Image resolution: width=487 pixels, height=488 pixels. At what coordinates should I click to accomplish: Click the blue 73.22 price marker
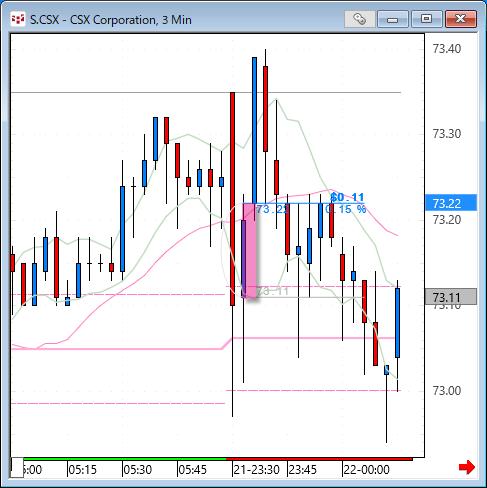pyautogui.click(x=451, y=203)
